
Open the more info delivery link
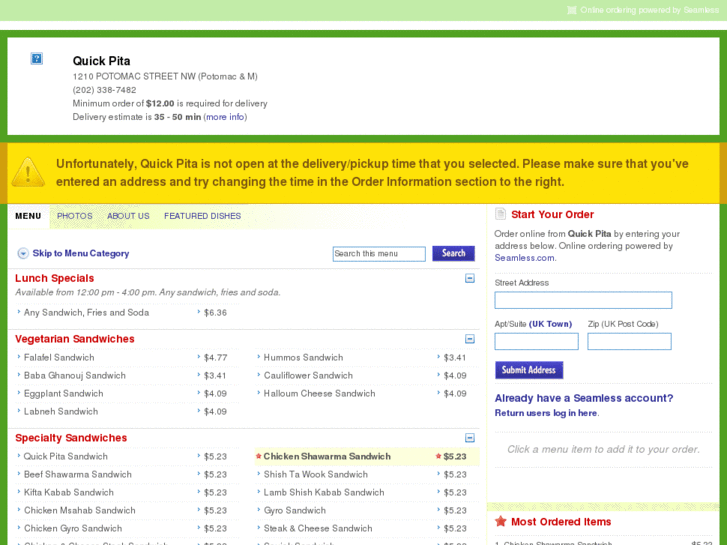pyautogui.click(x=225, y=117)
